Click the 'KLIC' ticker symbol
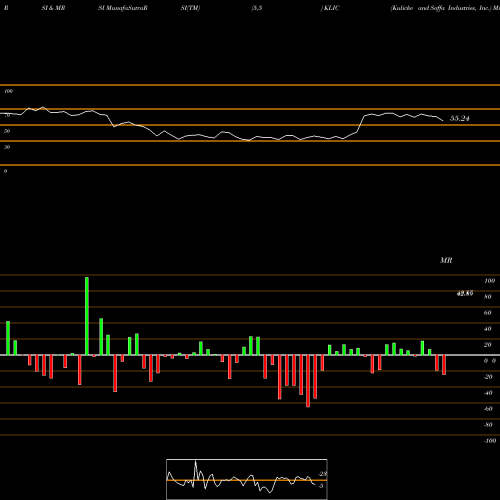This screenshot has height=500, width=500. pyautogui.click(x=332, y=8)
